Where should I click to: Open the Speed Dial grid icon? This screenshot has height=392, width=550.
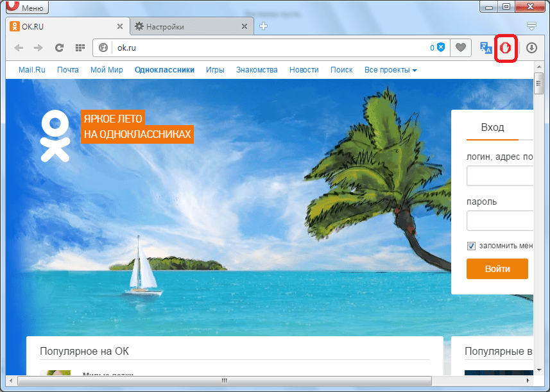click(x=80, y=47)
